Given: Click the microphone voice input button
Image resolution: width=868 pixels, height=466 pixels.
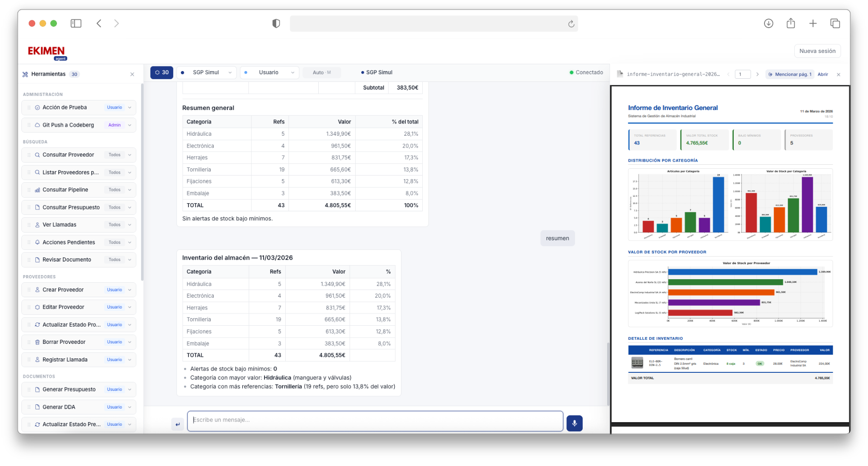Looking at the screenshot, I should click(x=574, y=423).
